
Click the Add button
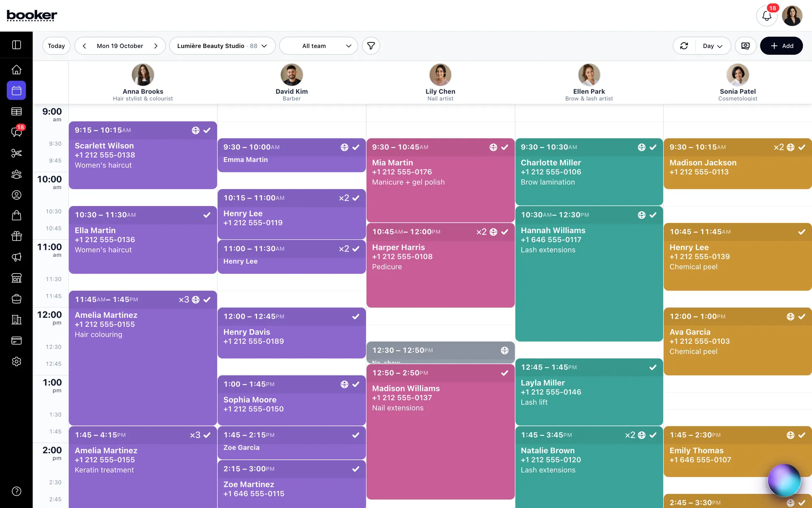(781, 46)
